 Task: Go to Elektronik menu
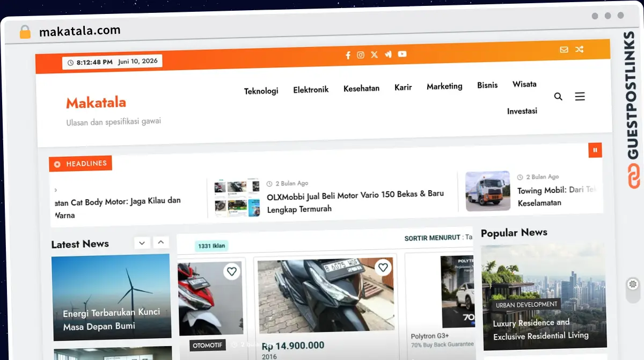(311, 90)
